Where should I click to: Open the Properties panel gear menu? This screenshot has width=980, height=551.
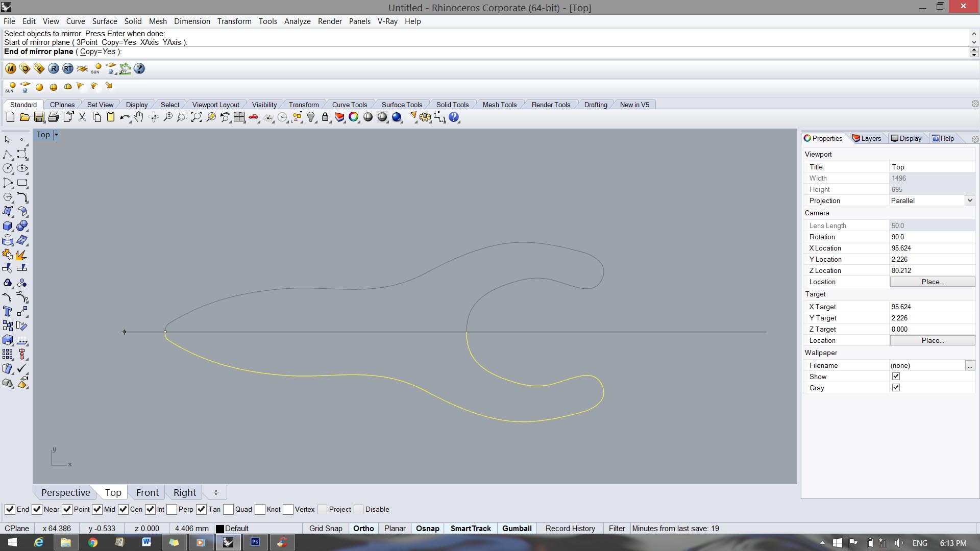pyautogui.click(x=975, y=139)
